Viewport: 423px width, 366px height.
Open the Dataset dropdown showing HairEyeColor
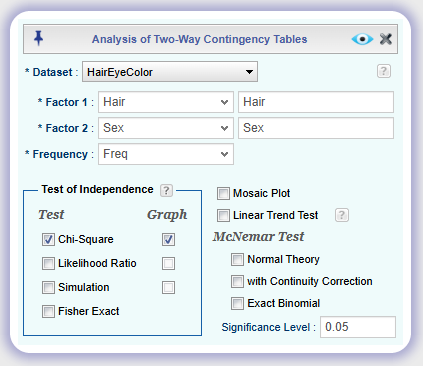pyautogui.click(x=170, y=72)
